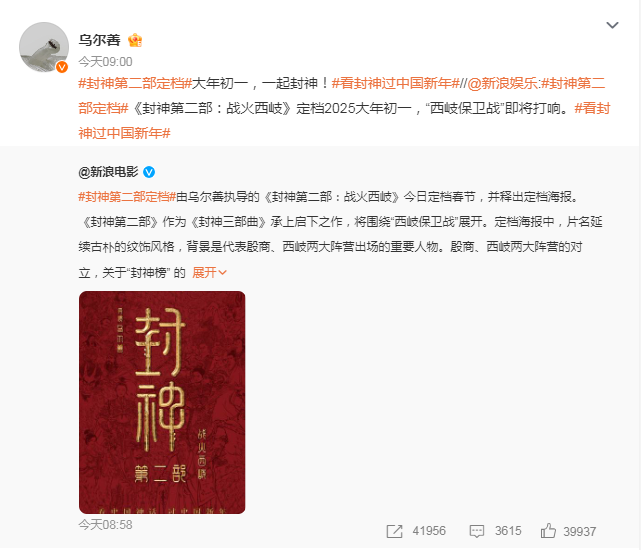Open the first #封神第二部定档# hashtag
This screenshot has height=550, width=641.
point(135,83)
